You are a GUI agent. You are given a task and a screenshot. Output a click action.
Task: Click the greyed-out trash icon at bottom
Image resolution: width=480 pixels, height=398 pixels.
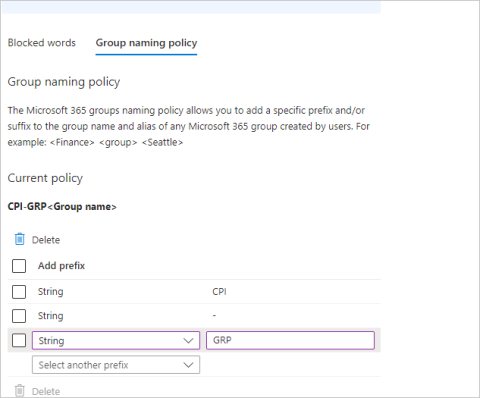pos(20,391)
